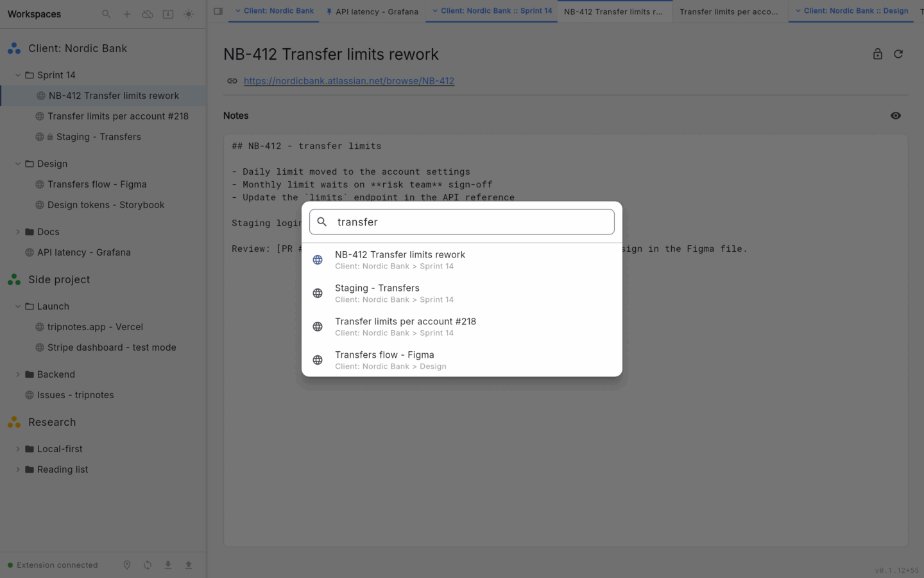Collapse the Launch folder
Image resolution: width=924 pixels, height=578 pixels.
[x=18, y=306]
